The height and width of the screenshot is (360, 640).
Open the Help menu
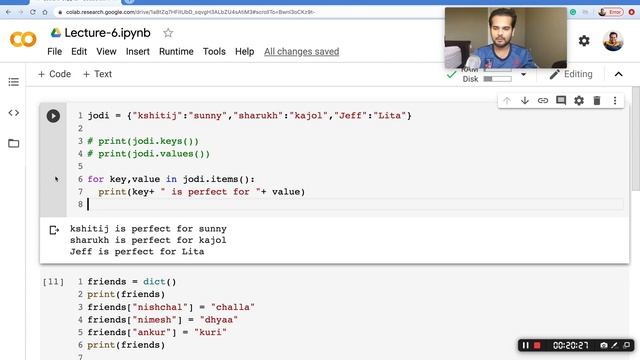pyautogui.click(x=244, y=51)
